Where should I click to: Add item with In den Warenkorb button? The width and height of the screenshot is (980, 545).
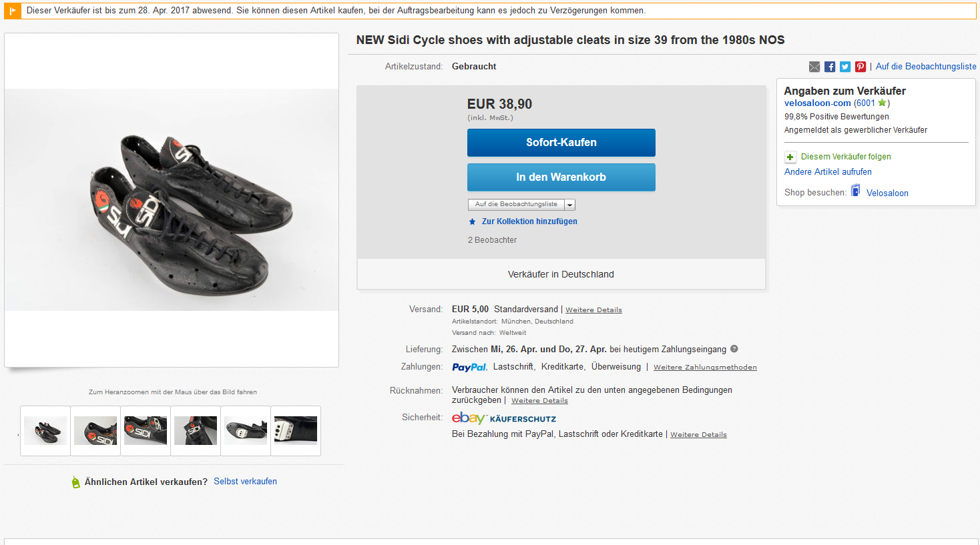(x=561, y=177)
